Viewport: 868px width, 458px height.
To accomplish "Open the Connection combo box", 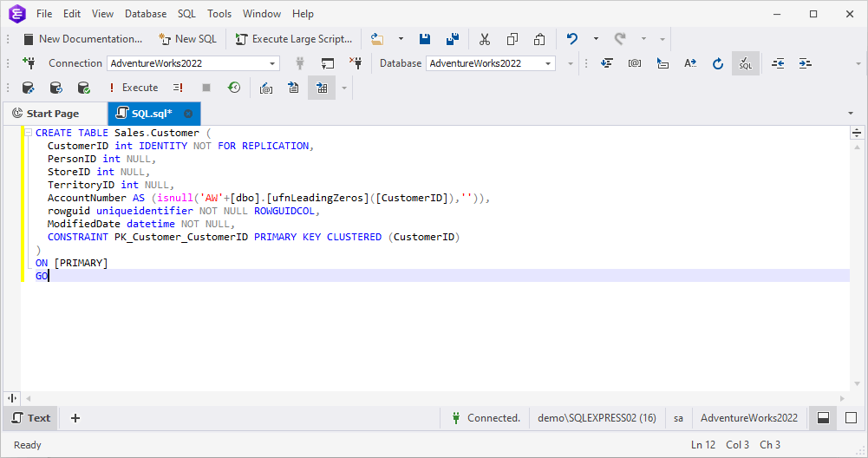I will (193, 63).
